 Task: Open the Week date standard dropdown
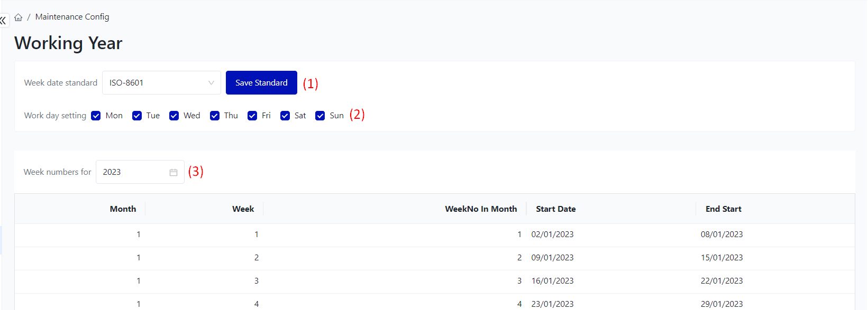pyautogui.click(x=161, y=83)
